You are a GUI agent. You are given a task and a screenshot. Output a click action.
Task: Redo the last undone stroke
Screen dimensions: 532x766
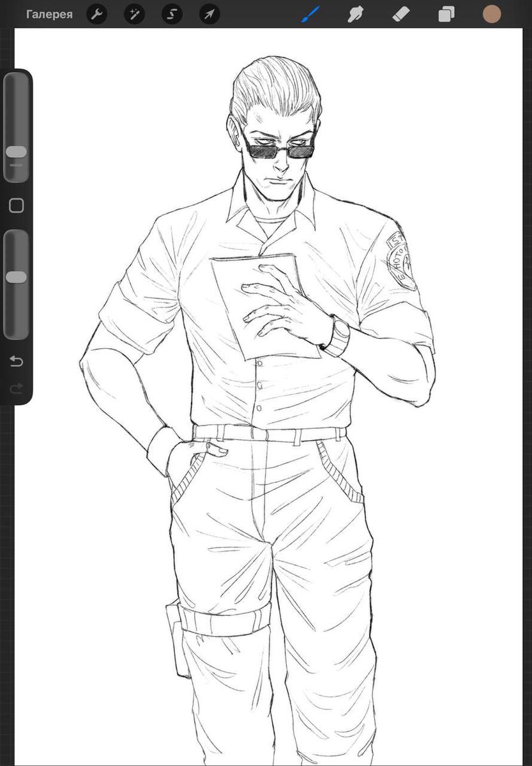pyautogui.click(x=17, y=389)
